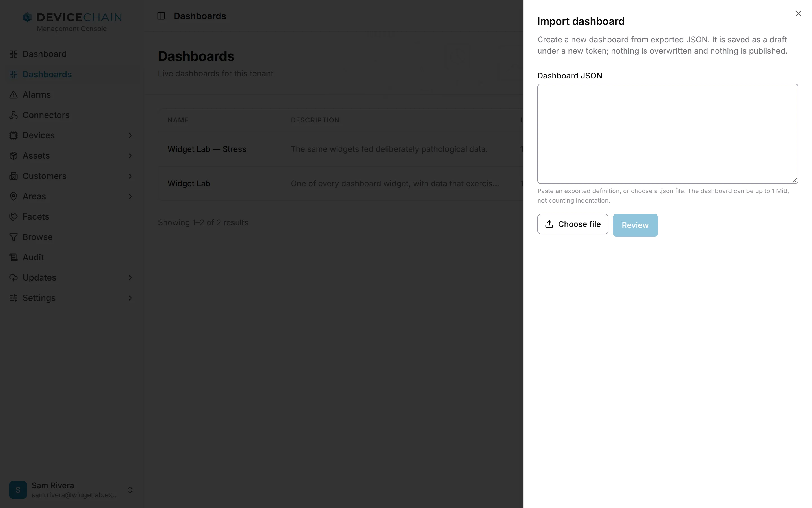812x508 pixels.
Task: Click the Dashboard grid icon
Action: (14, 54)
